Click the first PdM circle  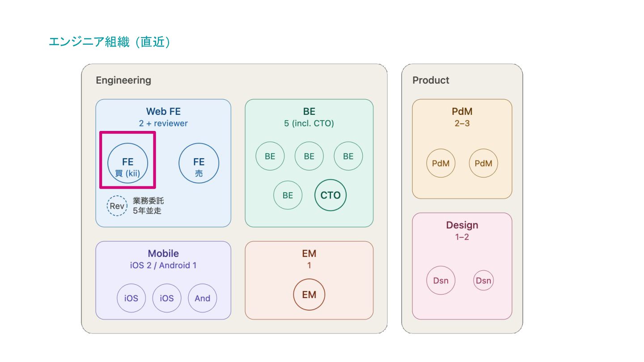tap(441, 163)
